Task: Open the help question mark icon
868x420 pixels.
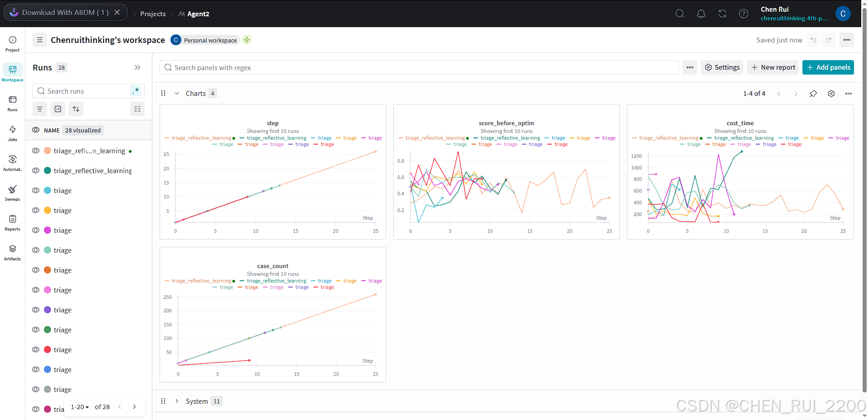Action: pyautogui.click(x=744, y=14)
